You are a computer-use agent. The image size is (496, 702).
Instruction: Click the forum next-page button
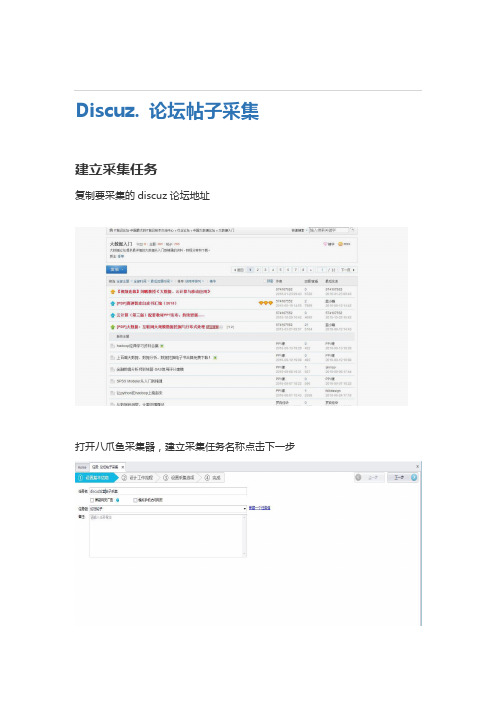tap(347, 270)
